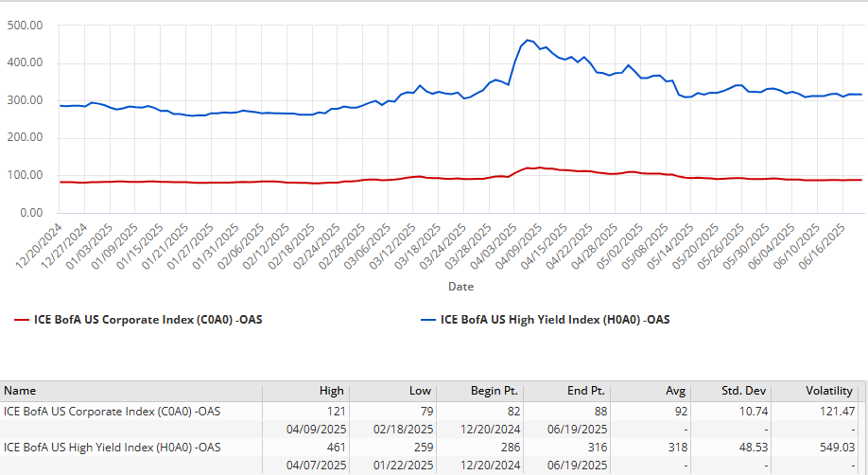Click the 06/16/2025 x-axis date label
This screenshot has height=475, width=868.
(822, 246)
